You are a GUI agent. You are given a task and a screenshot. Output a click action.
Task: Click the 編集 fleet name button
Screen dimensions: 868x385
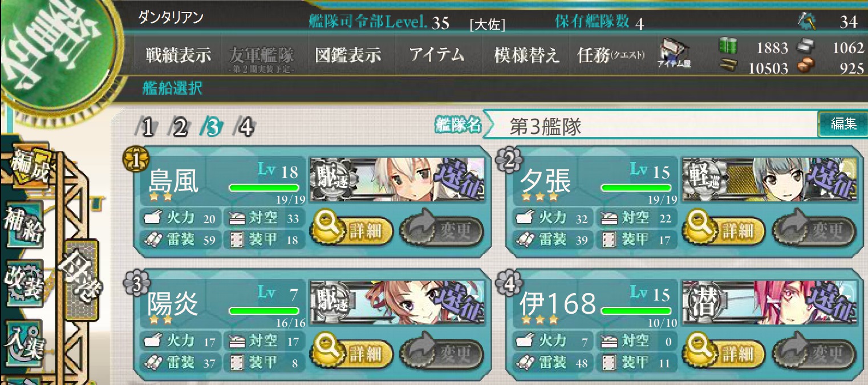[843, 124]
